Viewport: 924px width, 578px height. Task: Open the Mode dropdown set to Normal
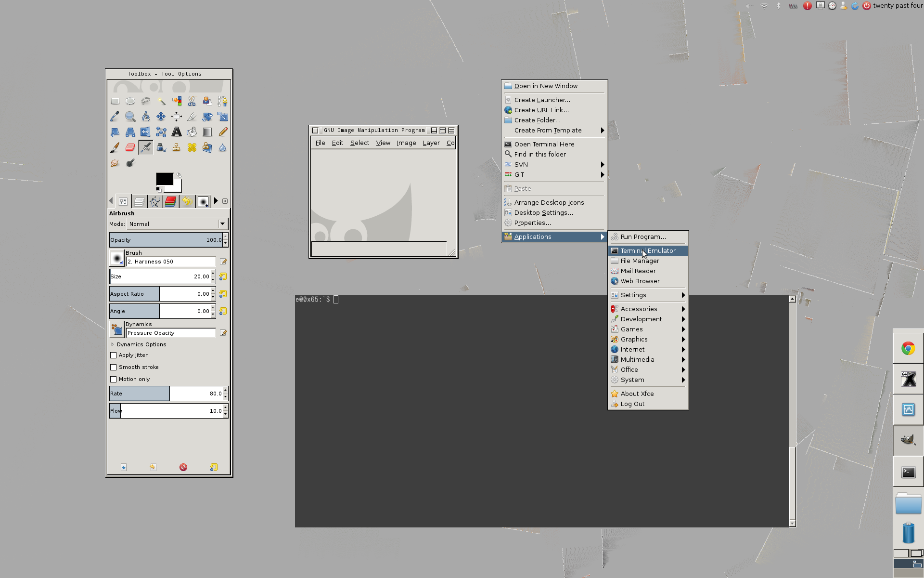(x=176, y=224)
